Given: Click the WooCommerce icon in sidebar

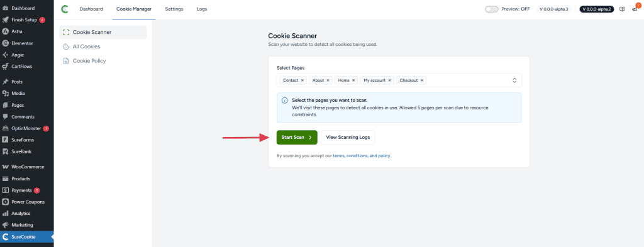Looking at the screenshot, I should tap(5, 167).
